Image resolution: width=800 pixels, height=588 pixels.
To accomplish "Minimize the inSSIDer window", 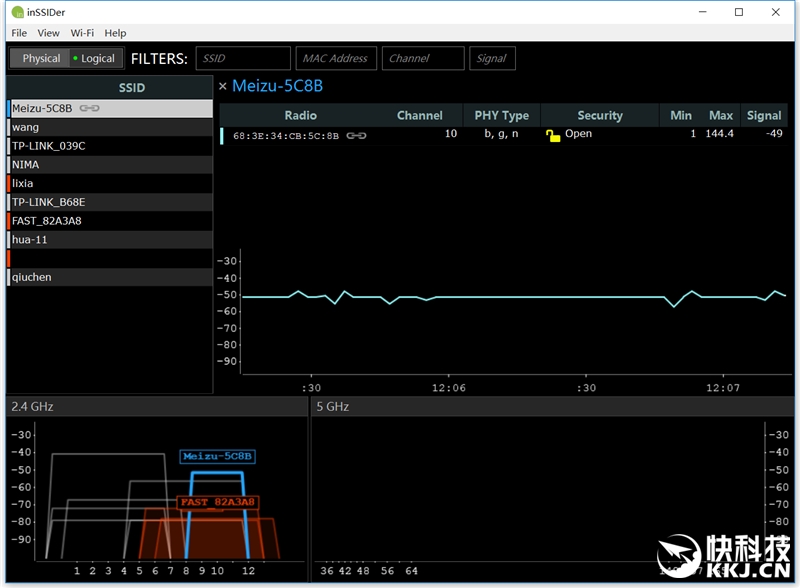I will tap(703, 12).
